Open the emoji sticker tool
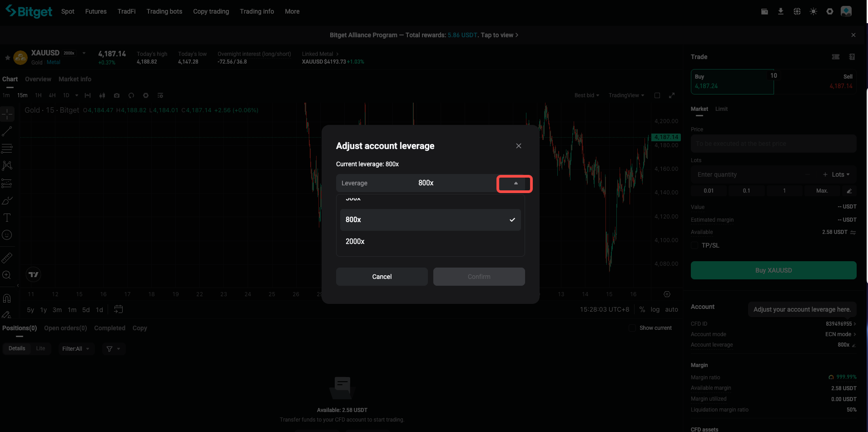 pyautogui.click(x=7, y=235)
